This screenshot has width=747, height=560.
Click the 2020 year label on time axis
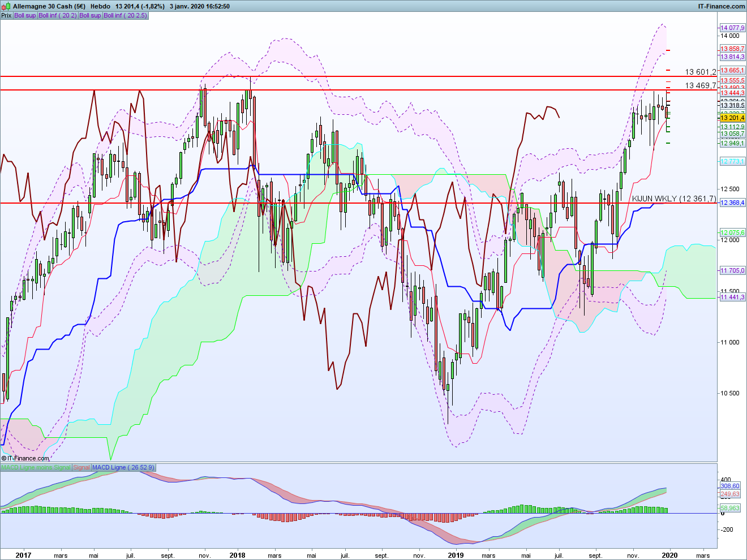[671, 555]
